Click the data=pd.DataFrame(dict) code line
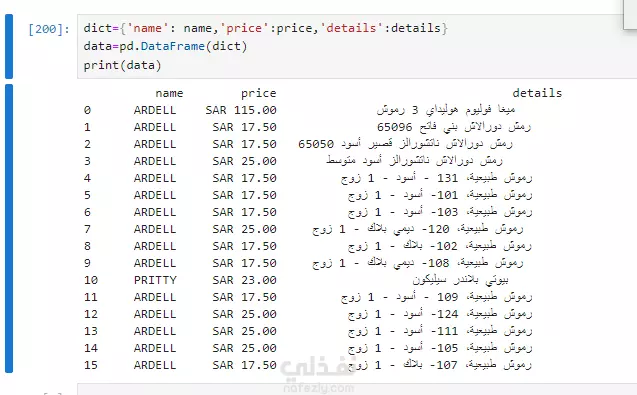 tap(165, 46)
